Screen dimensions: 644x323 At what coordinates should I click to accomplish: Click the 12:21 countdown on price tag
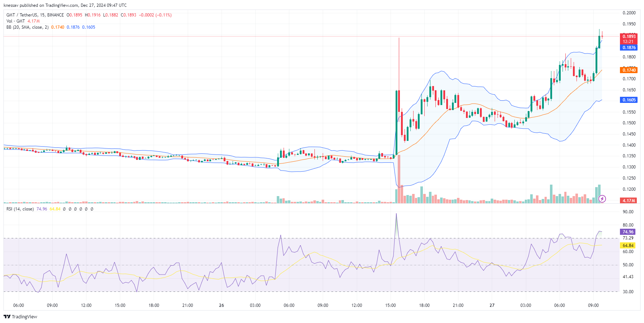pyautogui.click(x=628, y=42)
